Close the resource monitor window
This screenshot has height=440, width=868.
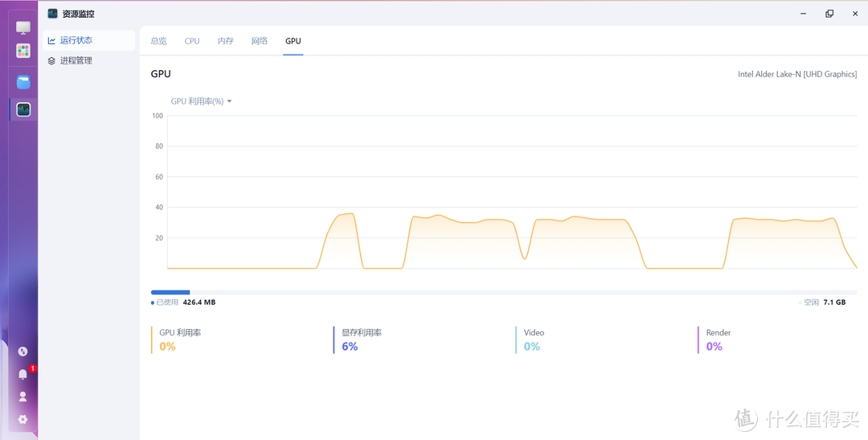855,14
